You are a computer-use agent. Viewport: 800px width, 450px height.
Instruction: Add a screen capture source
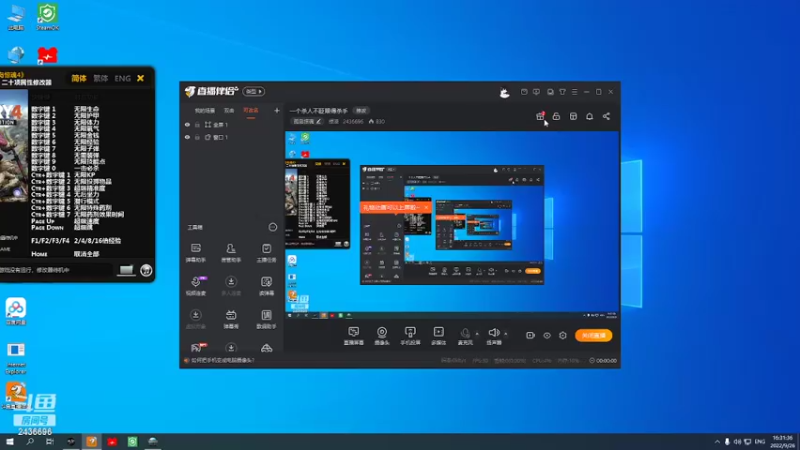coord(354,336)
